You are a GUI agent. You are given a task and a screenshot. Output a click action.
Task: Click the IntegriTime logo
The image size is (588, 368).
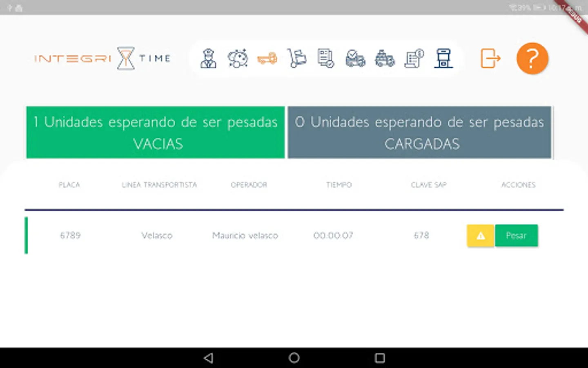click(x=102, y=58)
